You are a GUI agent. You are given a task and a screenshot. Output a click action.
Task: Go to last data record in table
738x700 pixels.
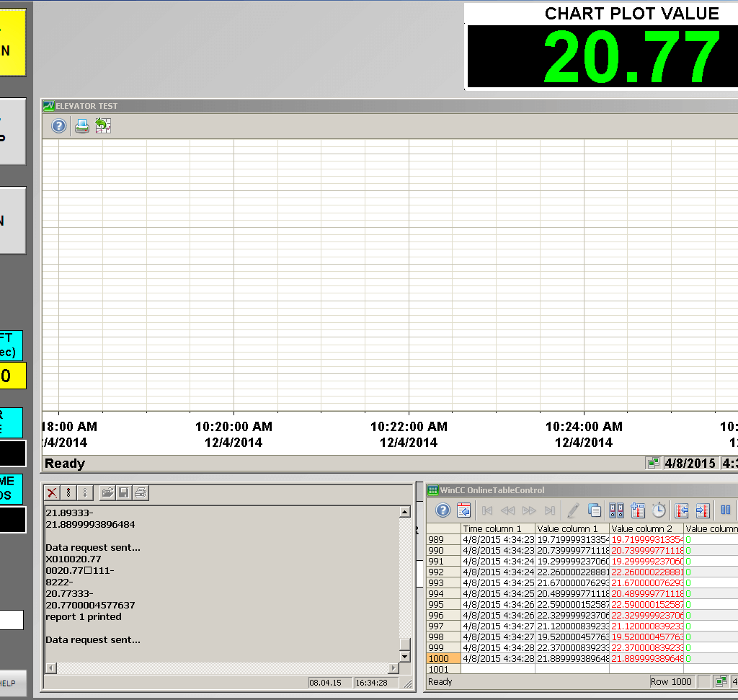click(550, 510)
